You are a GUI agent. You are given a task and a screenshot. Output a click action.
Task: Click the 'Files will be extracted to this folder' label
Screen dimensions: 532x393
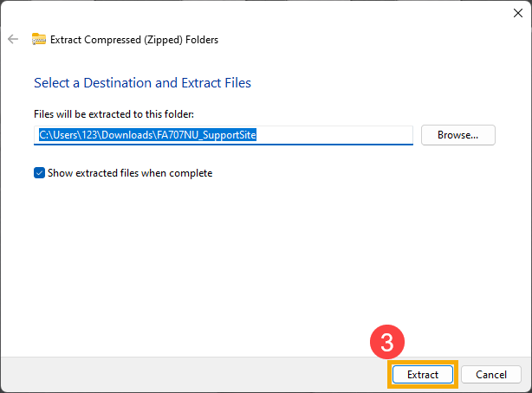click(114, 114)
